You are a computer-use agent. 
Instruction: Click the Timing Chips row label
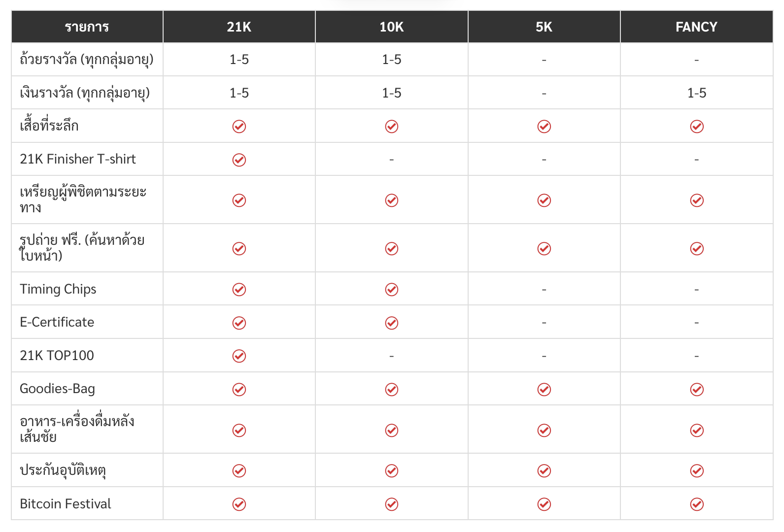tap(58, 289)
